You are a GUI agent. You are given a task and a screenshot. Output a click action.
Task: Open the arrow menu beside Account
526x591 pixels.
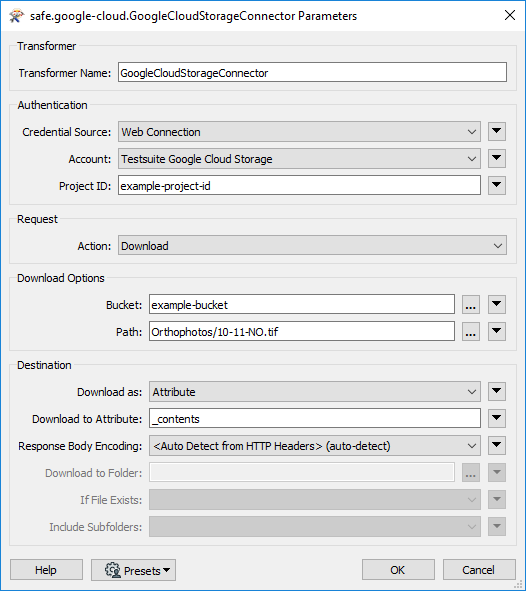click(x=497, y=159)
